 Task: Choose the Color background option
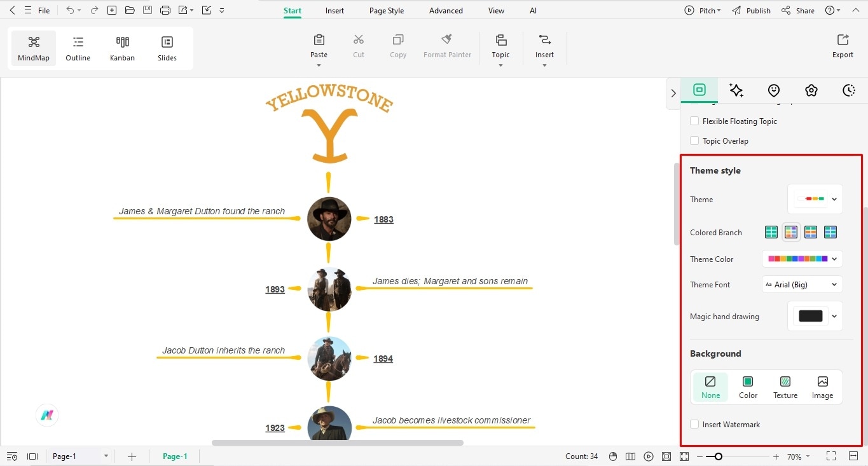(x=748, y=387)
